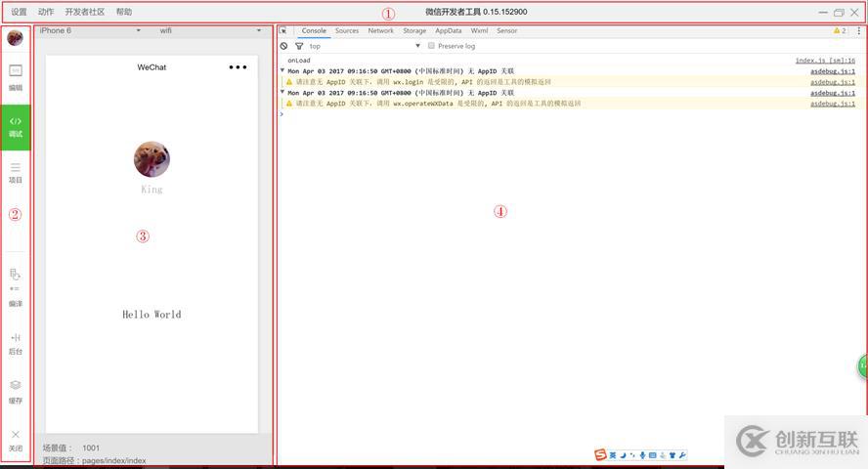The image size is (868, 469).
Task: Open the wifi network dropdown
Action: click(210, 30)
